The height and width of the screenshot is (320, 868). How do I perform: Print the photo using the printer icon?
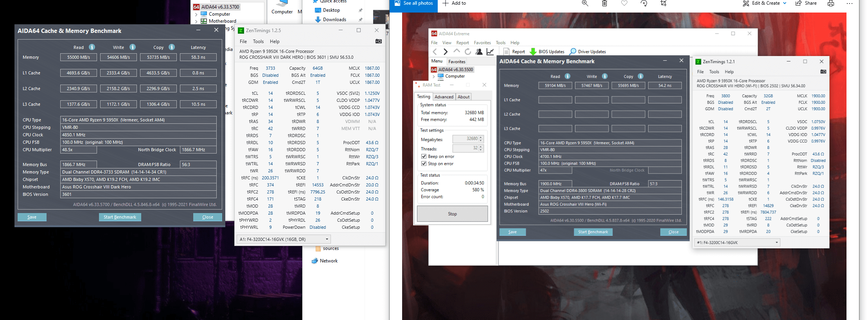(x=831, y=3)
